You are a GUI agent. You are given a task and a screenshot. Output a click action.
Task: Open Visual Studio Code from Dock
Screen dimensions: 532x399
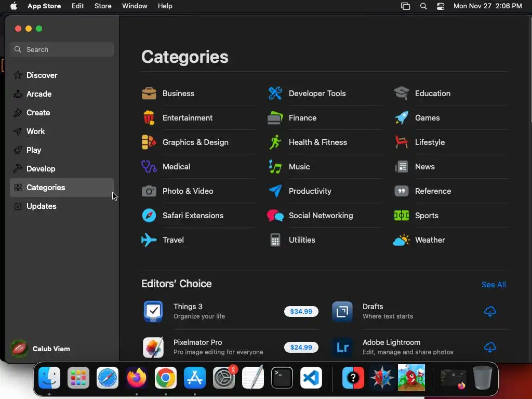[x=311, y=377]
